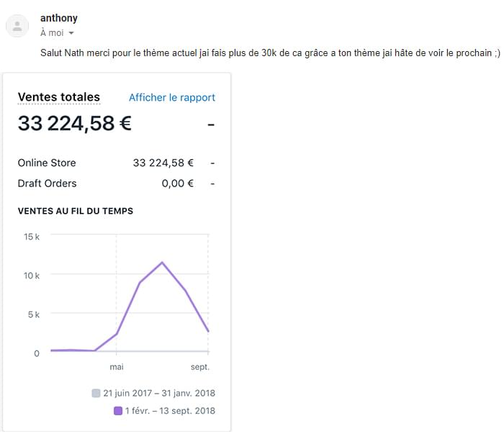Click the purple line end point at sept.
The width and height of the screenshot is (504, 444).
pos(208,331)
